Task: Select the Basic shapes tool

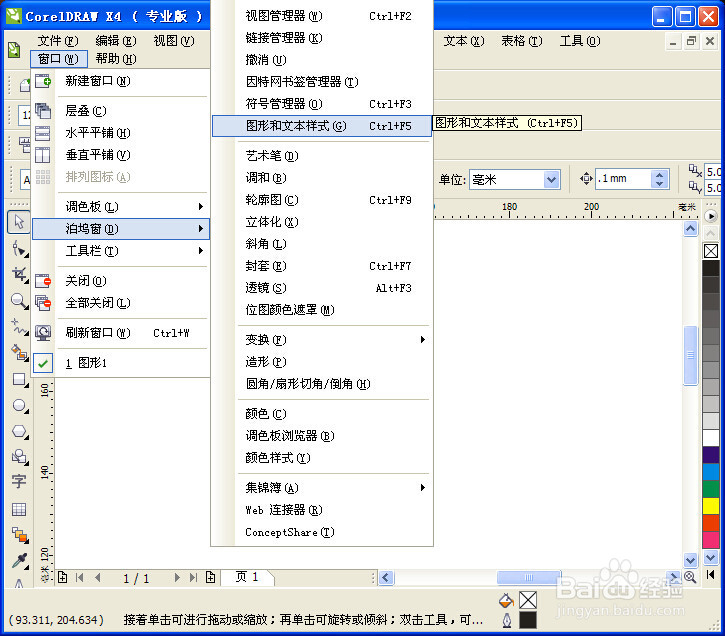Action: point(19,457)
